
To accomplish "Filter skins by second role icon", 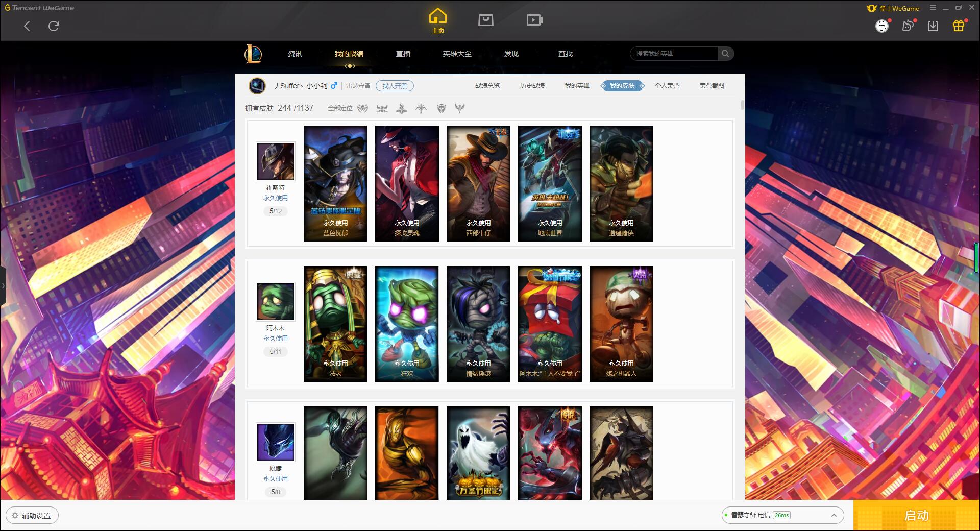I will [382, 108].
